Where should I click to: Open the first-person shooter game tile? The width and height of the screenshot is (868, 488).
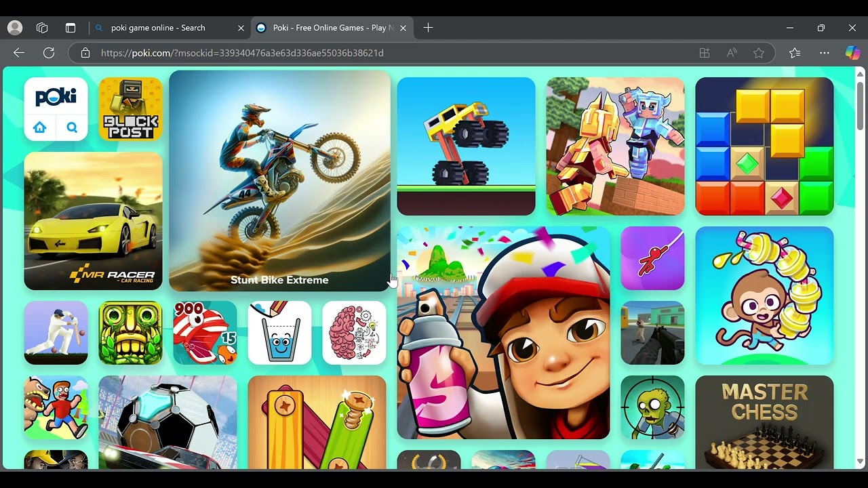coord(652,333)
